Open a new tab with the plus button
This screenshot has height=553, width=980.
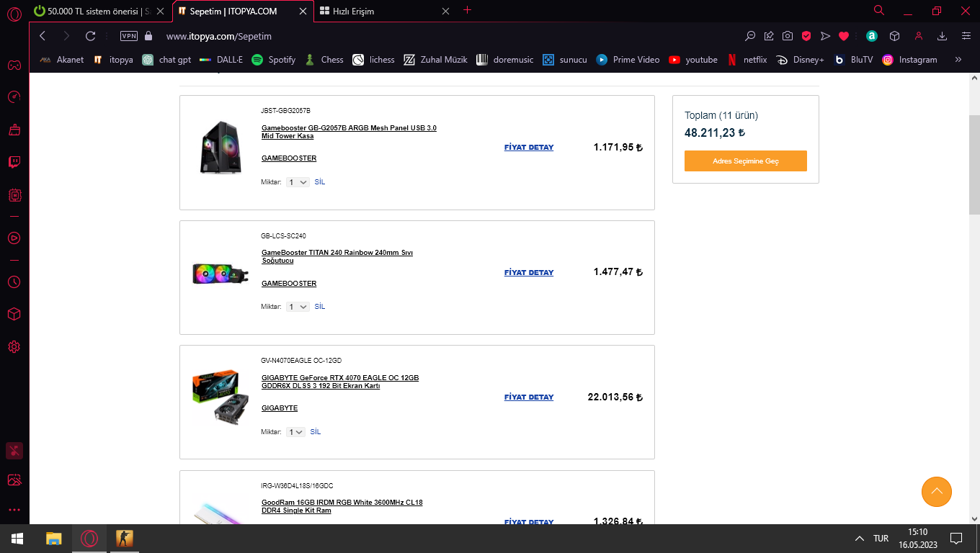(467, 10)
